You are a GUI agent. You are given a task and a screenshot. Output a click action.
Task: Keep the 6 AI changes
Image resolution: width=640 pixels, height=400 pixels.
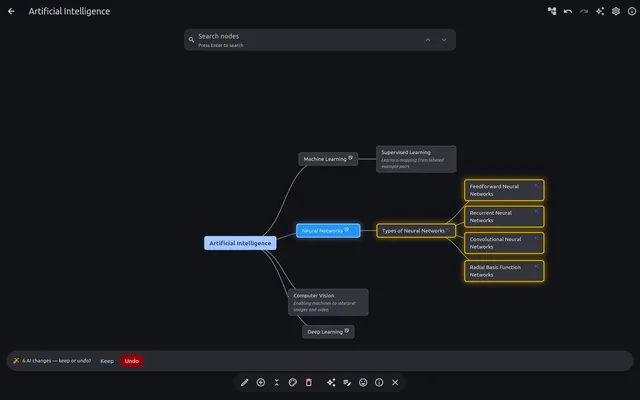click(107, 361)
